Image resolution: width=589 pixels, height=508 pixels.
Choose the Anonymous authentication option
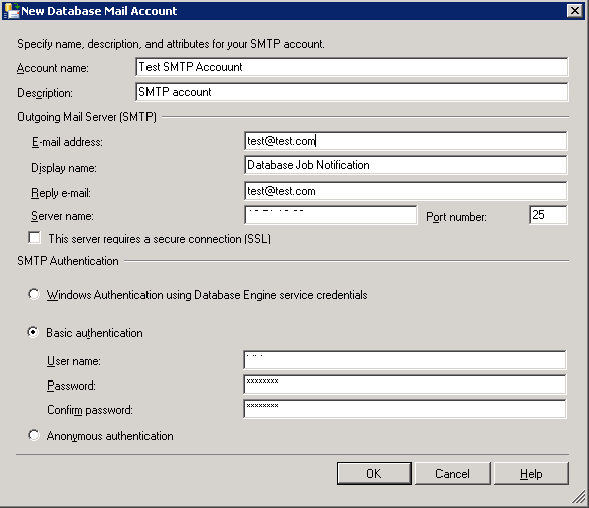tap(34, 435)
